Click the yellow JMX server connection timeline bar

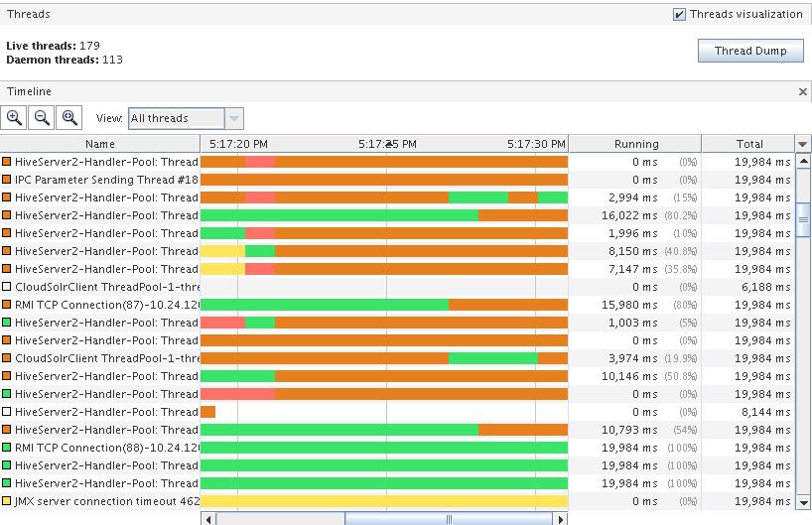(384, 501)
